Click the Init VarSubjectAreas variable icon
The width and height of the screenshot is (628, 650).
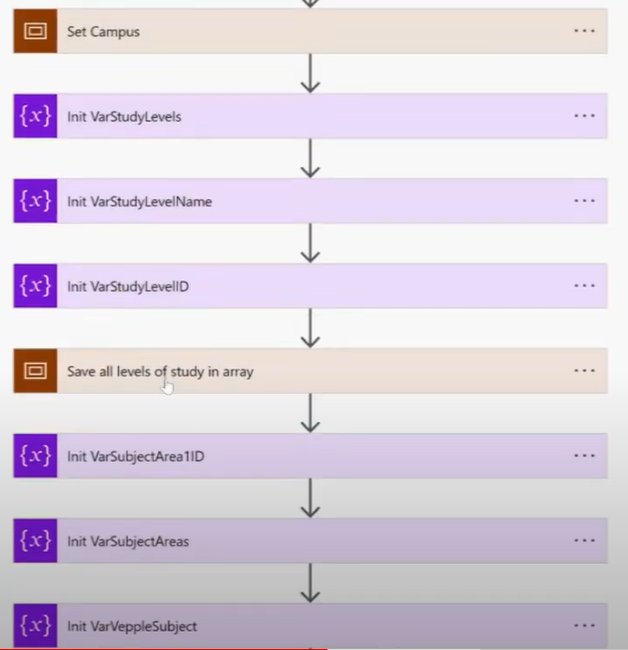[x=35, y=541]
